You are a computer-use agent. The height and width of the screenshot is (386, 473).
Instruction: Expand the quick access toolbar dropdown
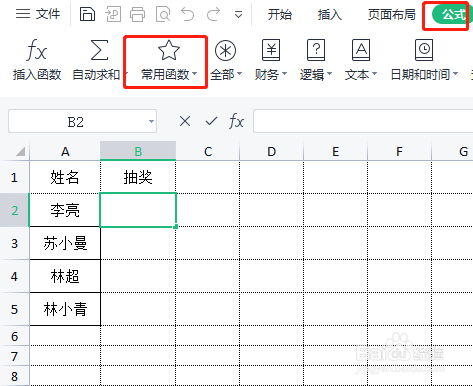click(x=238, y=15)
